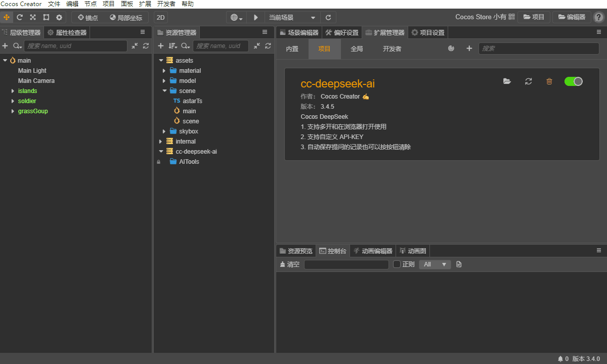The width and height of the screenshot is (607, 364).
Task: Create a new asset with plus icon
Action: tap(161, 46)
